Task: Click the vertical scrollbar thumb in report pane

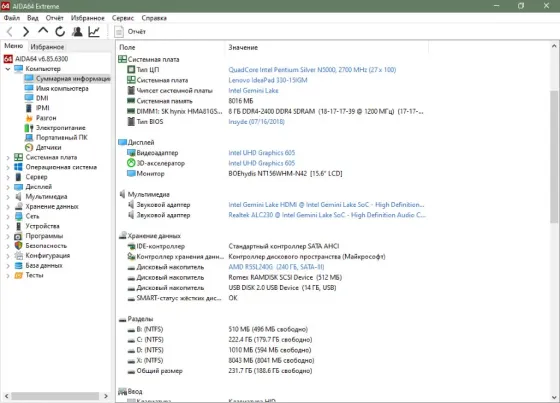Action: [x=554, y=157]
